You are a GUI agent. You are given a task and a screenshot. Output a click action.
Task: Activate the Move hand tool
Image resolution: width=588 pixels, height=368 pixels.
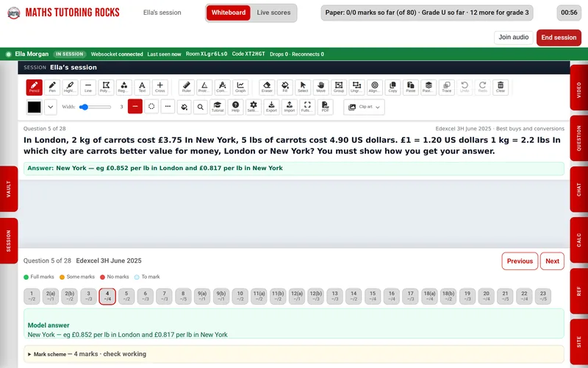(321, 87)
